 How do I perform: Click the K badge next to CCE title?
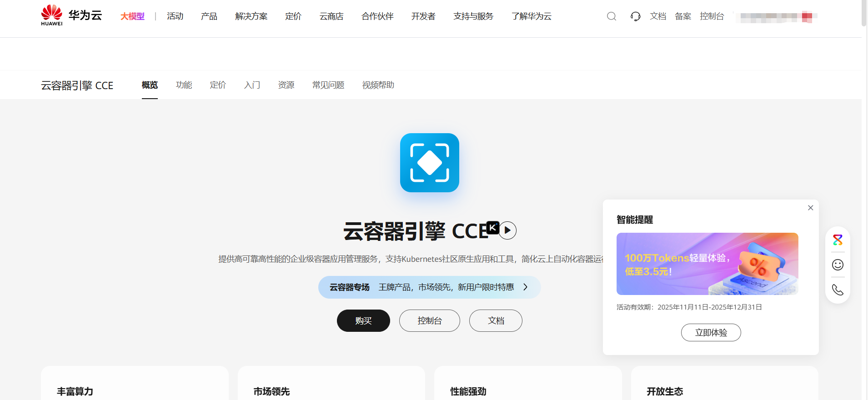coord(493,227)
